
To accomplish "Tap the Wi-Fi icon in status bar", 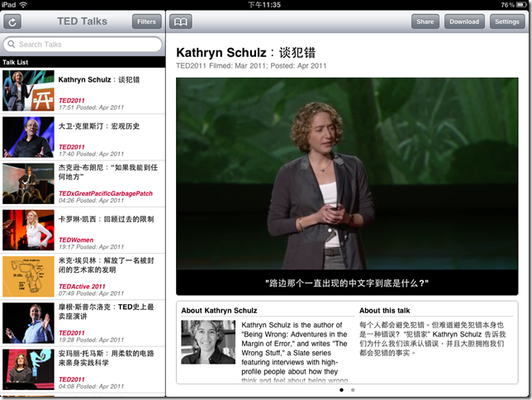I will point(23,4).
